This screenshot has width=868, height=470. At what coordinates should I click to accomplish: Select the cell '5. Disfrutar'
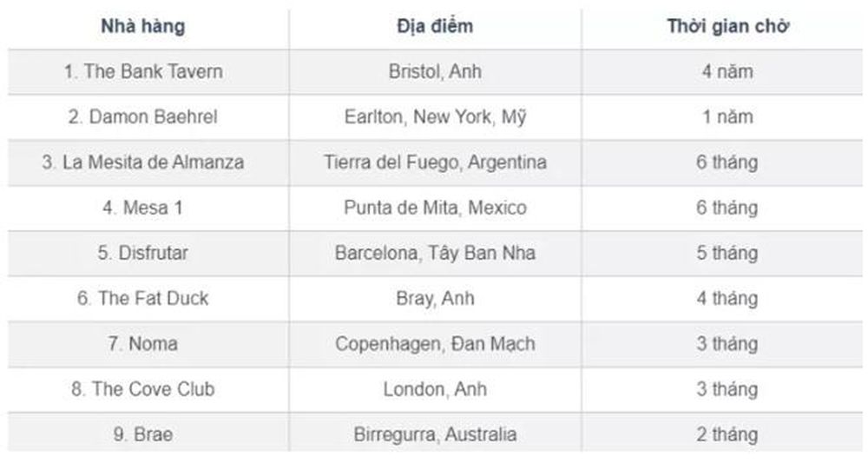pos(143,254)
